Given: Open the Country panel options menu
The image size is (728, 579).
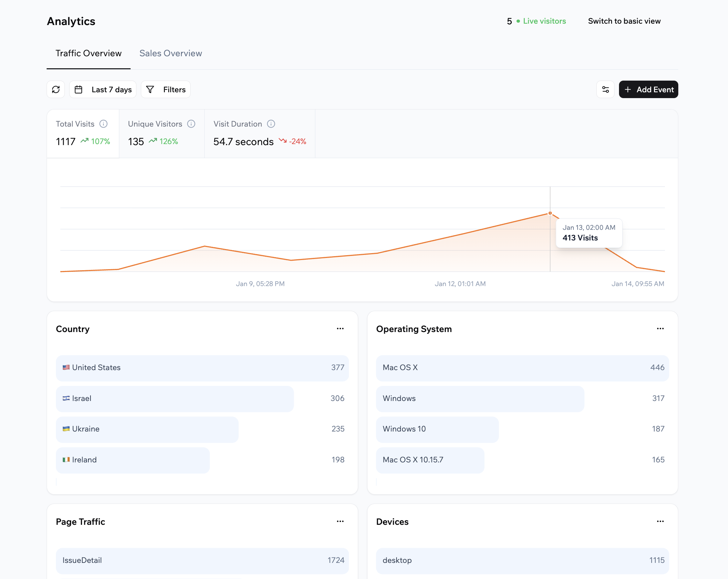Looking at the screenshot, I should (340, 329).
